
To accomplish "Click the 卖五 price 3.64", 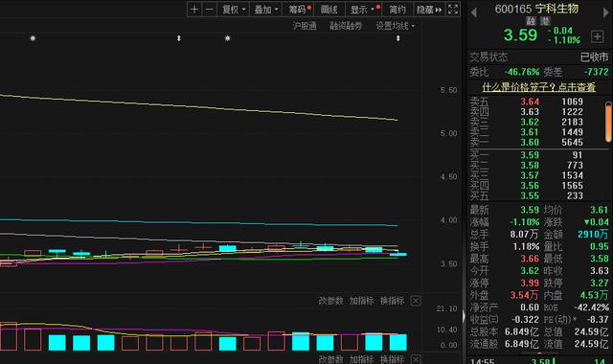I will tap(530, 102).
